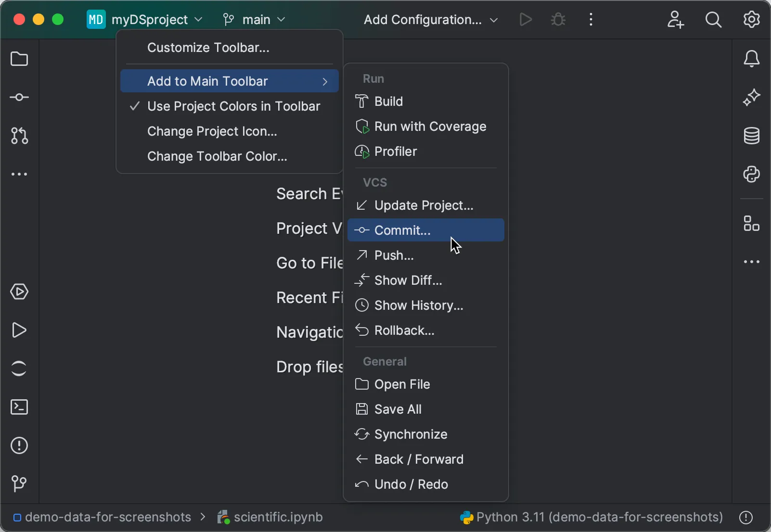
Task: Select Change Toolbar Color... option
Action: [217, 156]
